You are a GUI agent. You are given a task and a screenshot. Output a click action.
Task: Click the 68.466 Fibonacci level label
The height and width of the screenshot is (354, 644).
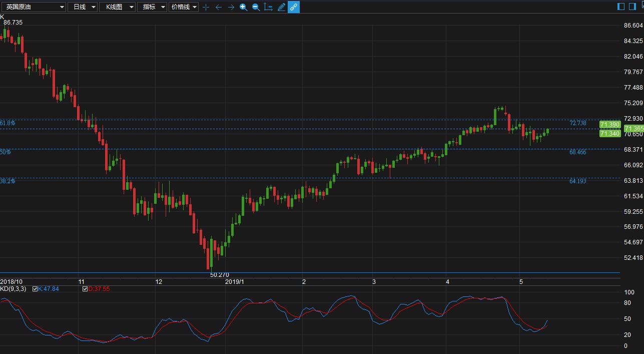point(577,152)
